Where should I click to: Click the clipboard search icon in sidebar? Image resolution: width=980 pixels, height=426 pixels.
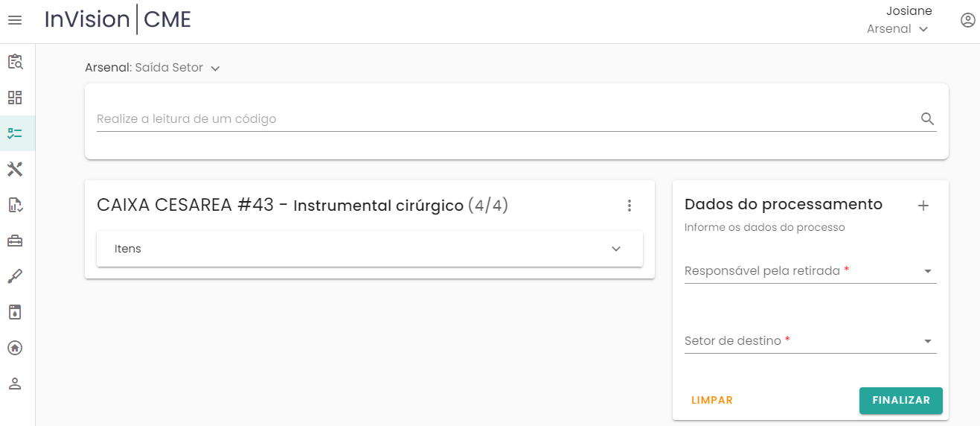pos(15,62)
